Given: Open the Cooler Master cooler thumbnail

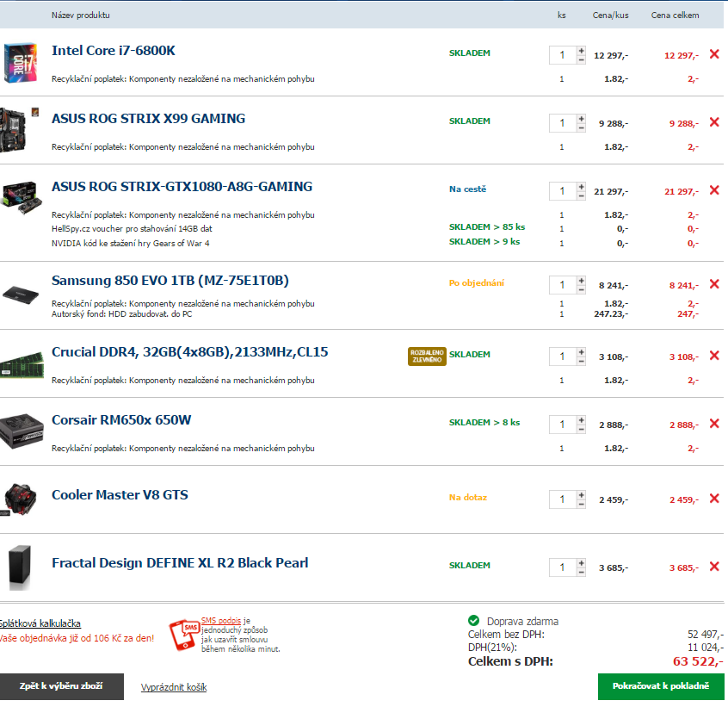Looking at the screenshot, I should click(x=20, y=499).
